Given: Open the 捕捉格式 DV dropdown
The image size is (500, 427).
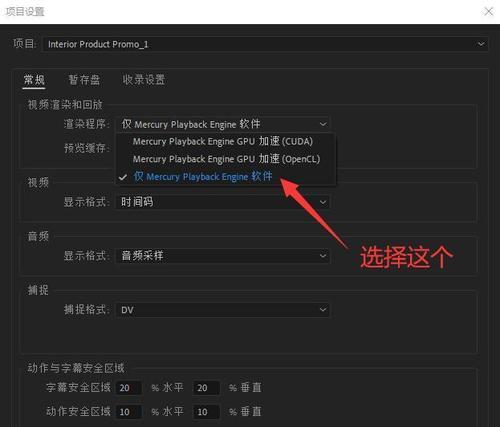Looking at the screenshot, I should tap(223, 310).
